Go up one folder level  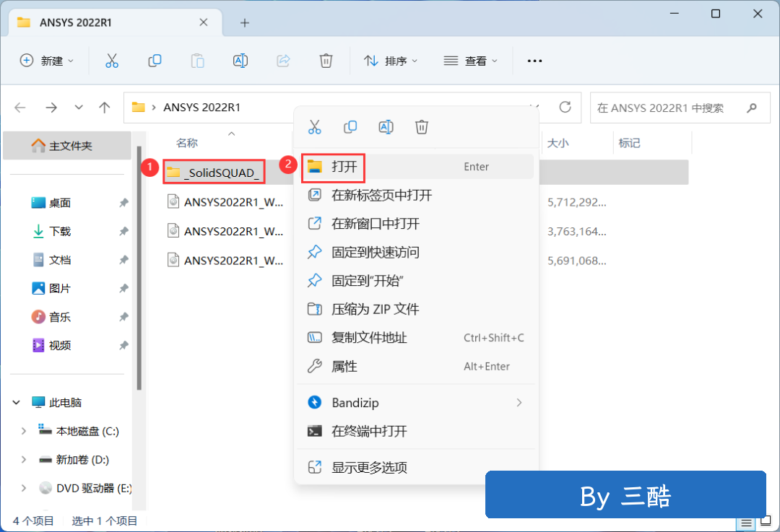pos(105,108)
